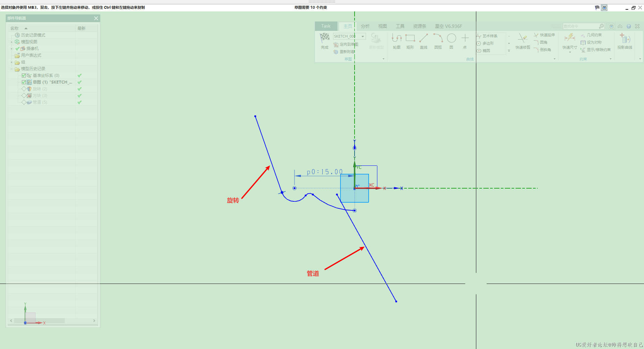Click the flag icon in the top title bar
Screen dimensions: 644x349
click(x=597, y=7)
